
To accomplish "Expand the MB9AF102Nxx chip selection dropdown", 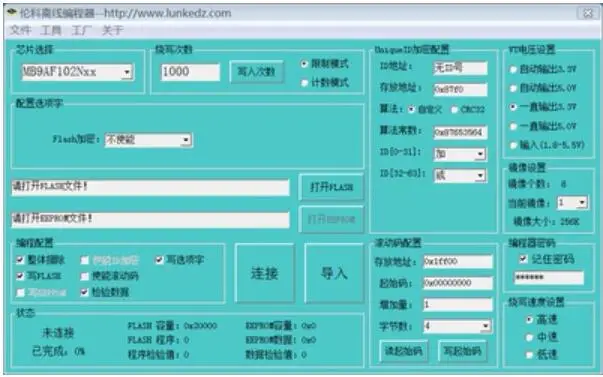I will 127,72.
